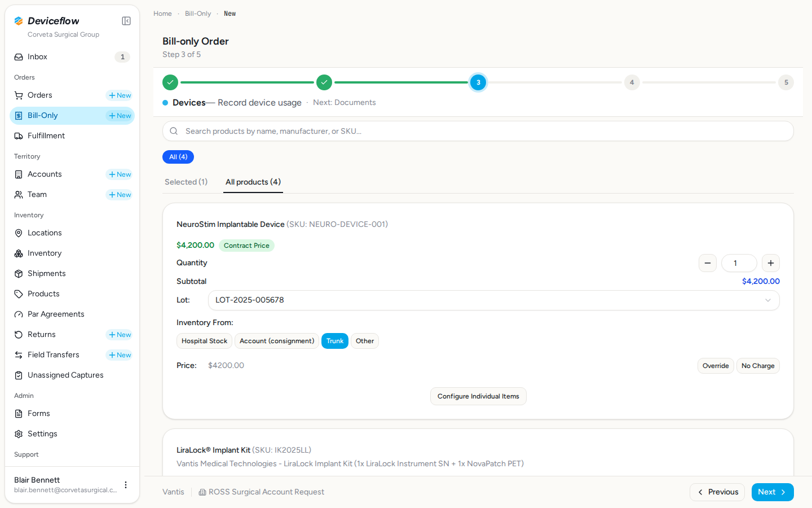The height and width of the screenshot is (508, 812).
Task: Focus the product search field
Action: tap(478, 131)
